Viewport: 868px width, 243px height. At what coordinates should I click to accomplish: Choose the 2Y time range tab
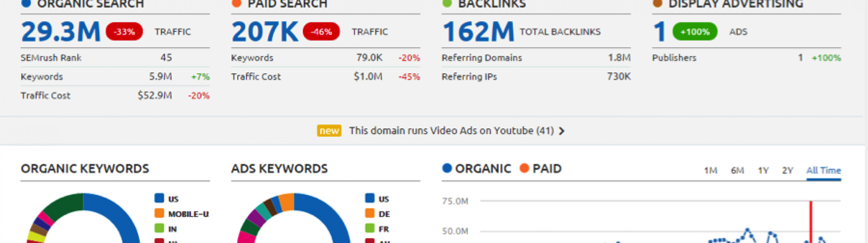(x=788, y=171)
